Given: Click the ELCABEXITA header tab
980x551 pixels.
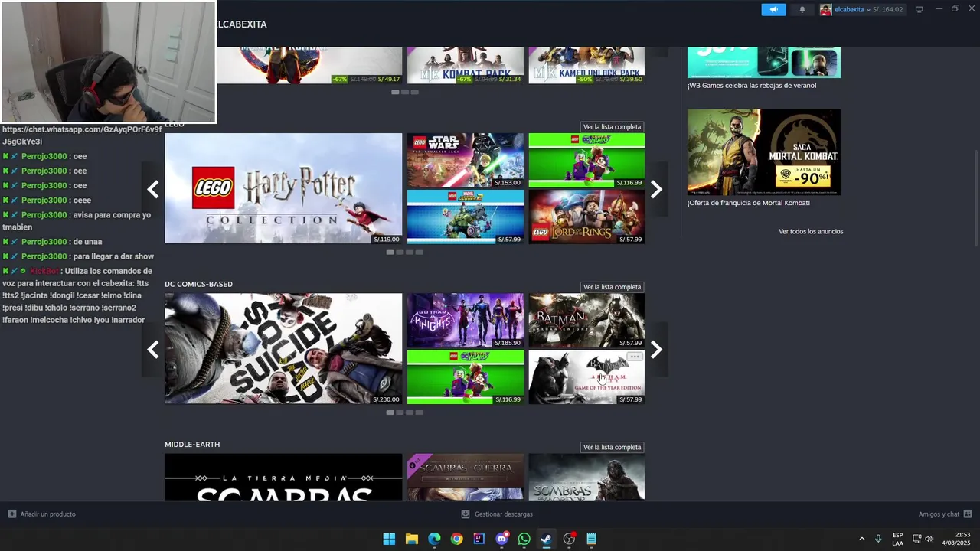Looking at the screenshot, I should click(x=240, y=24).
